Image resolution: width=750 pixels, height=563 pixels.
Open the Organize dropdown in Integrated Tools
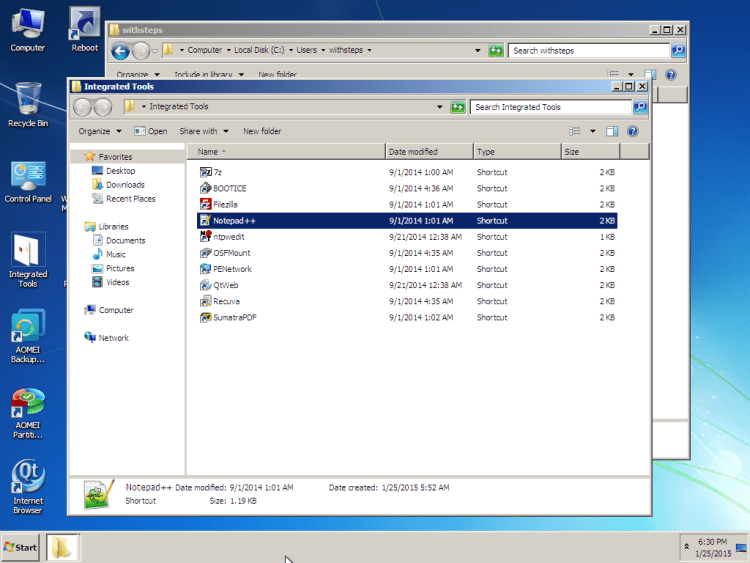tap(100, 131)
